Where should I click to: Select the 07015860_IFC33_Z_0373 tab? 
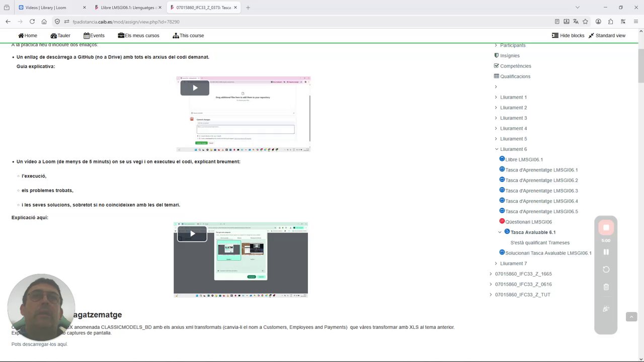click(202, 8)
